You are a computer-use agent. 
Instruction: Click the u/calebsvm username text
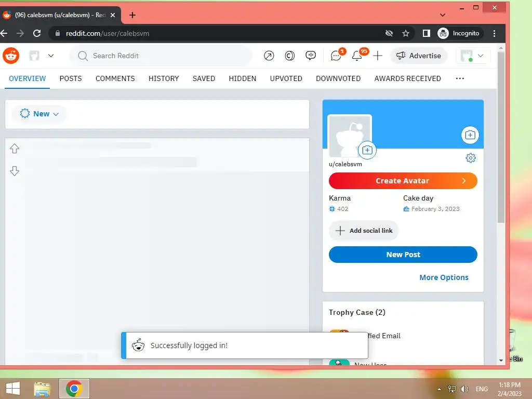tap(345, 164)
